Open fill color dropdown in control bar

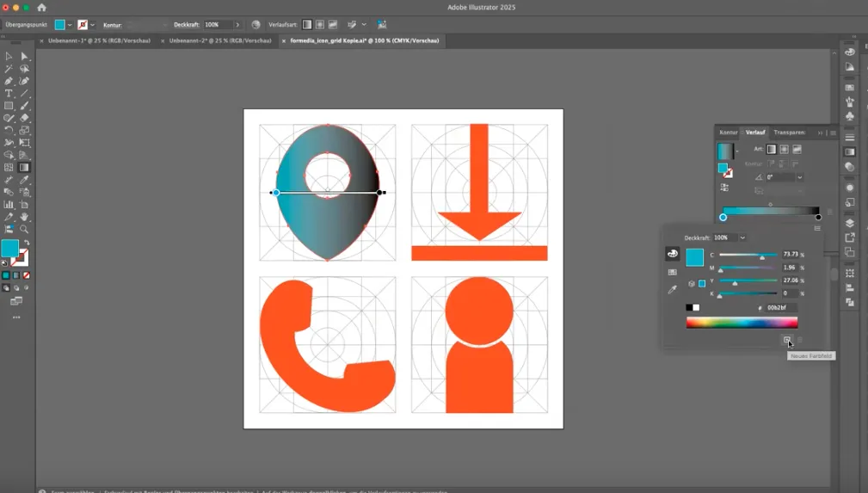[70, 25]
